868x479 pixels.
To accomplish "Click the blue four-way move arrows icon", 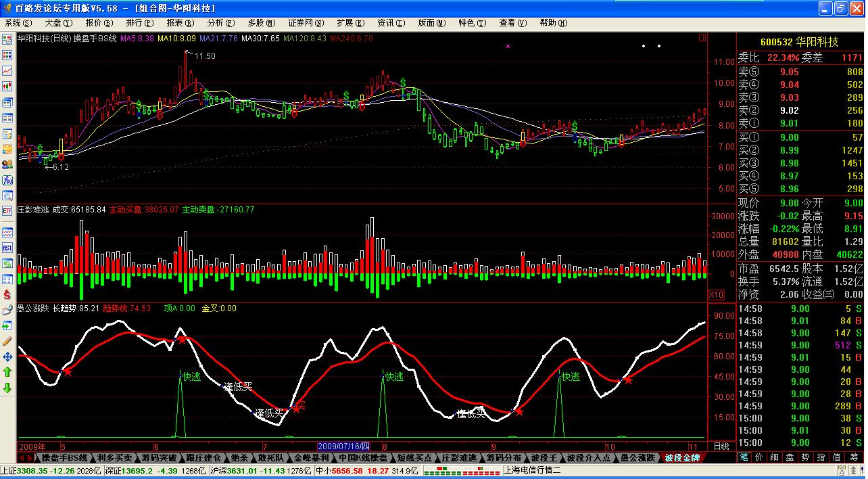I will 7,357.
